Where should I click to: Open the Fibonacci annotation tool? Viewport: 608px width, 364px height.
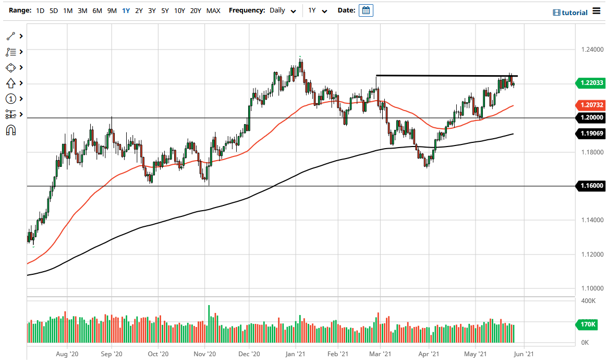[x=10, y=52]
